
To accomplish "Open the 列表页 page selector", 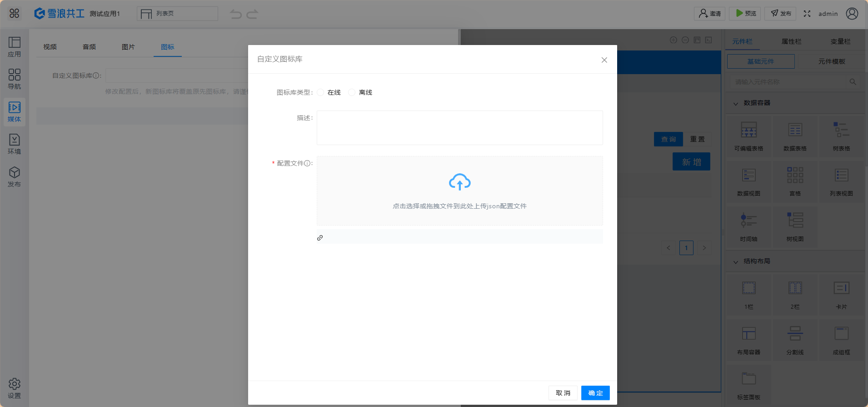I will (x=177, y=14).
